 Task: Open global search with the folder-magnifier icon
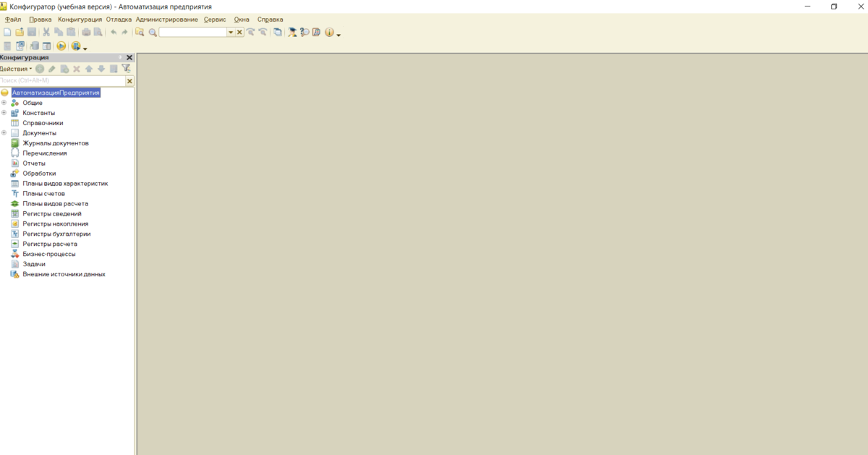pos(140,32)
